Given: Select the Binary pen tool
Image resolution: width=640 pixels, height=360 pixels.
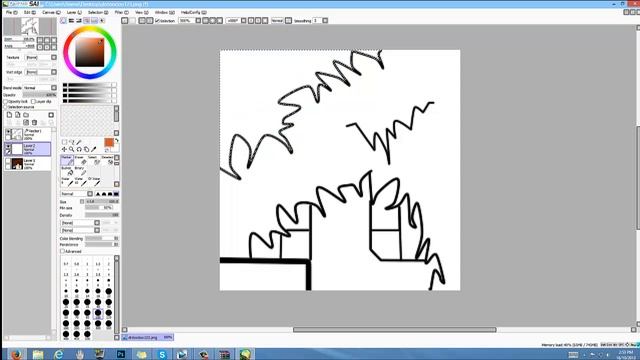Looking at the screenshot, I should tap(80, 171).
